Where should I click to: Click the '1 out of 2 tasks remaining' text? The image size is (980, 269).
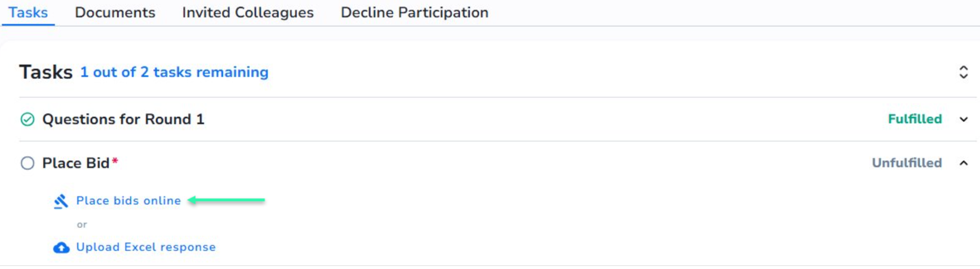tap(174, 72)
